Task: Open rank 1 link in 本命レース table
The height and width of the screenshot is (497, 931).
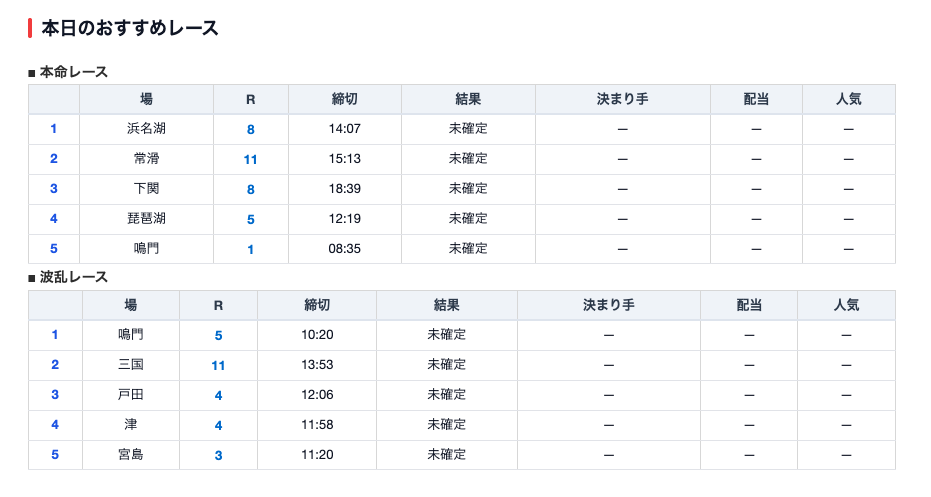Action: (x=54, y=129)
